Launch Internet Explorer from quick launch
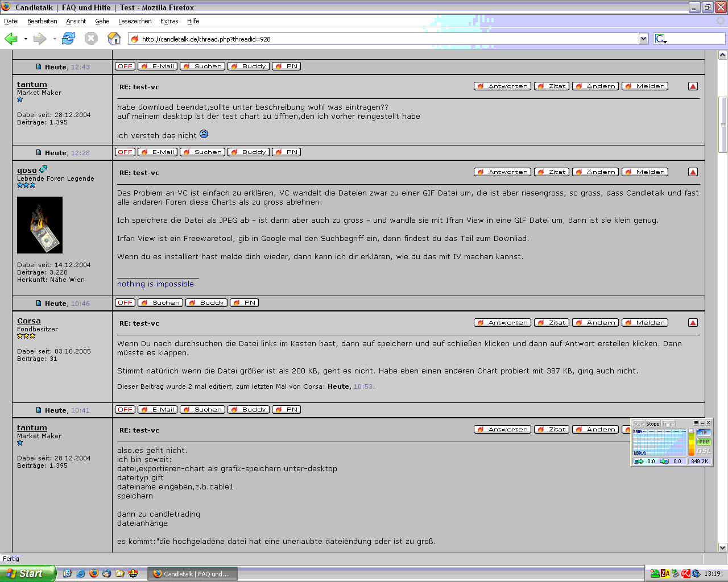This screenshot has width=728, height=582. click(x=80, y=573)
